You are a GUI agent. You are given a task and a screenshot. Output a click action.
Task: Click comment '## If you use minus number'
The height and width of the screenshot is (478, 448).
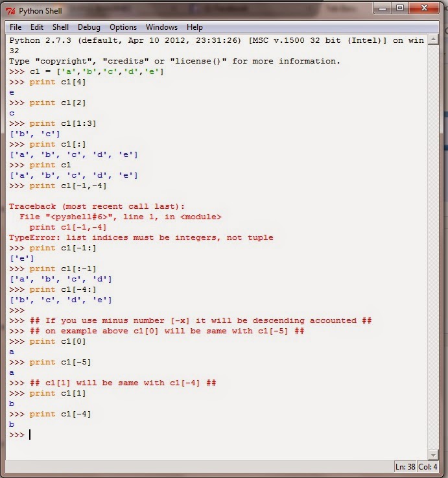coord(201,320)
